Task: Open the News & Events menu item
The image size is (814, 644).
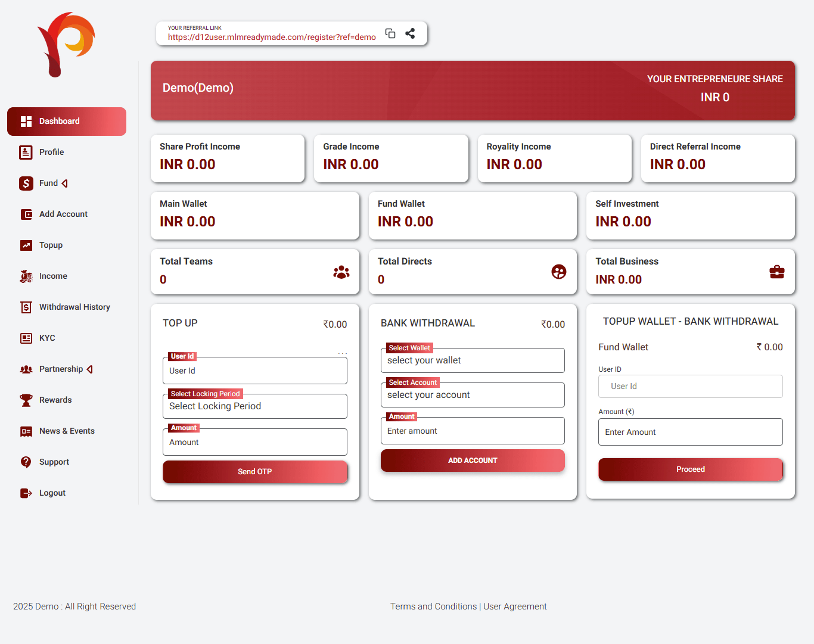Action: pos(67,431)
